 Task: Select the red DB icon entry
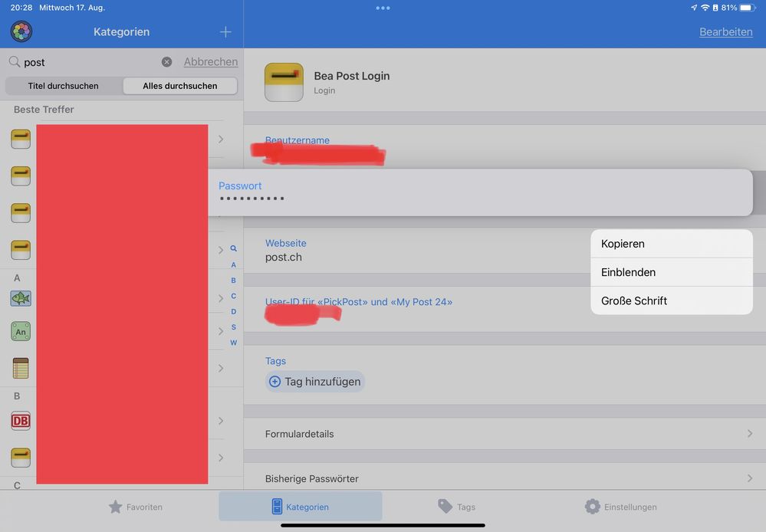pos(21,421)
